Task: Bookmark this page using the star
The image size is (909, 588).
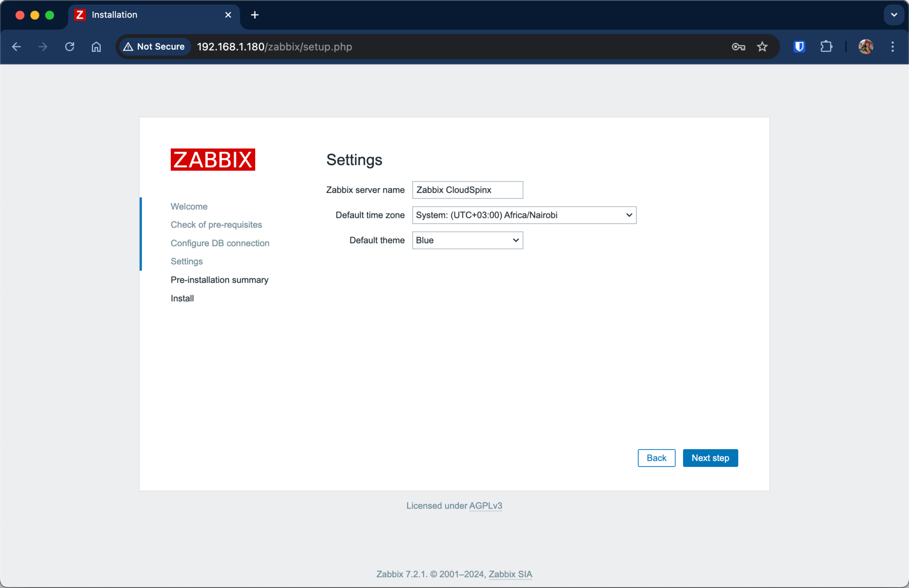Action: pyautogui.click(x=762, y=47)
